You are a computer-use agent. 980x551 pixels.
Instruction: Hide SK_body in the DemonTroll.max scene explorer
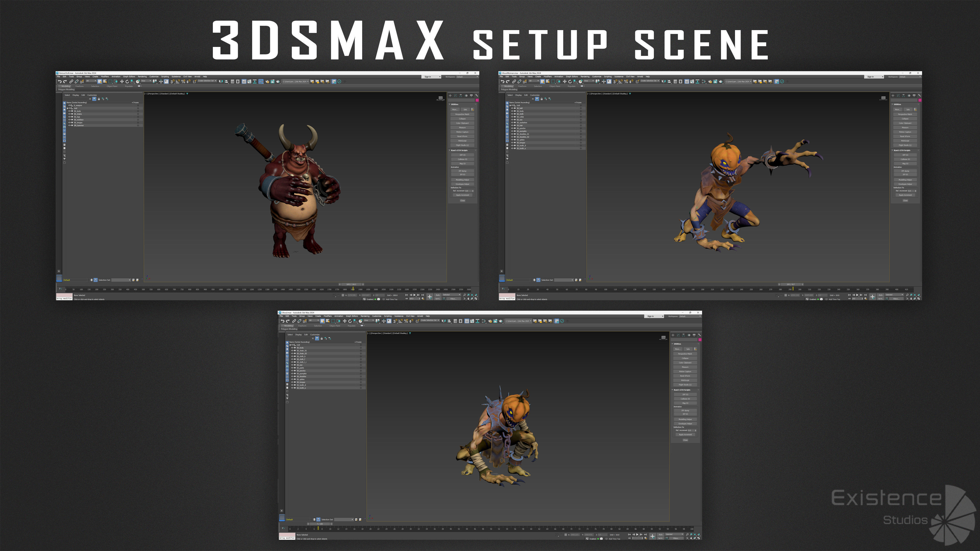coord(69,111)
